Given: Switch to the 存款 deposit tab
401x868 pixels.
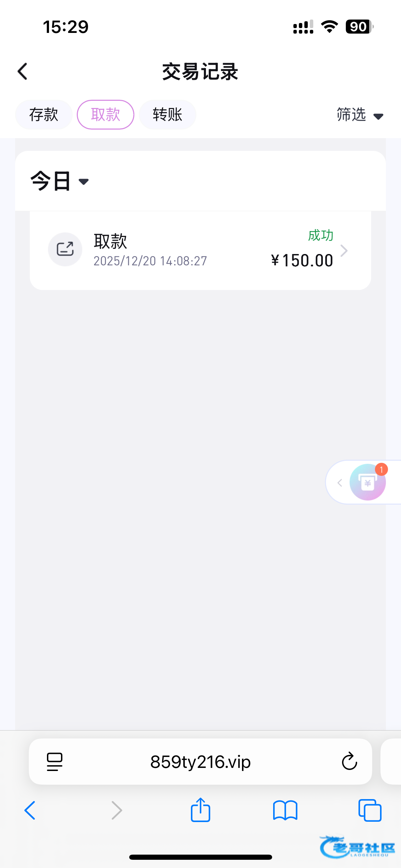Looking at the screenshot, I should [44, 114].
